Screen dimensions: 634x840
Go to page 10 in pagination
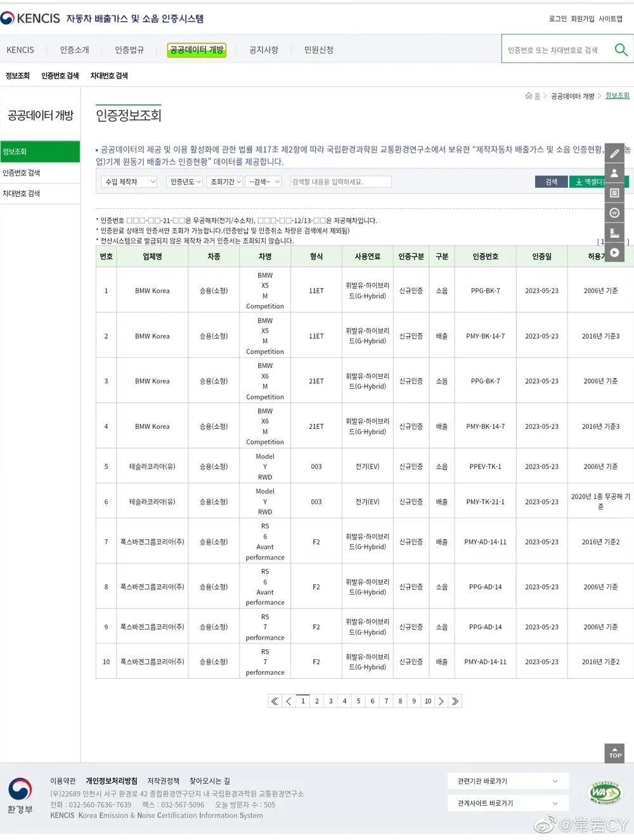[x=428, y=701]
